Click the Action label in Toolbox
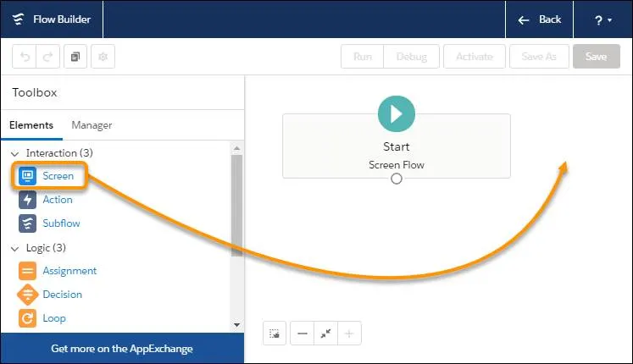633x364 pixels. coord(58,200)
